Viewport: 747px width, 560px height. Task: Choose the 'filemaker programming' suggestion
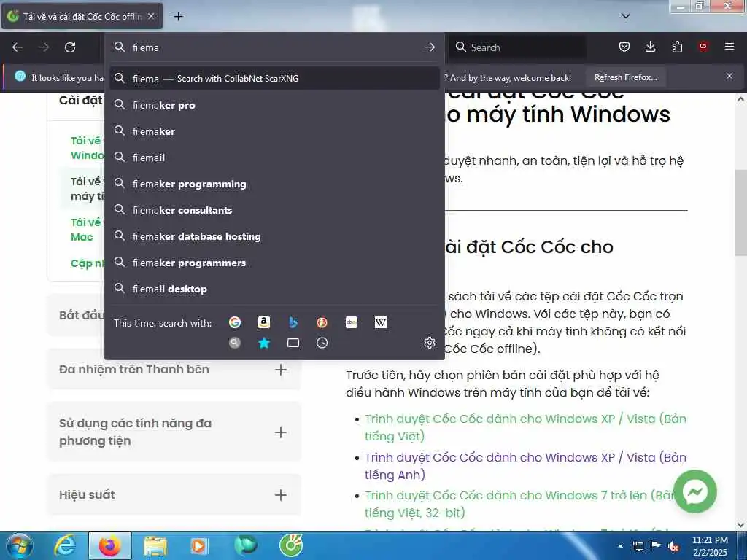(x=274, y=184)
